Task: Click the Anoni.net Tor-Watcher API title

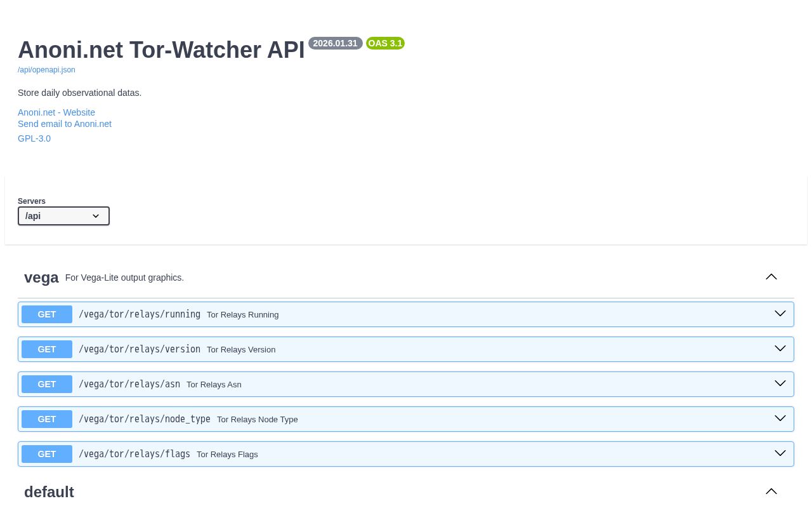Action: click(161, 50)
